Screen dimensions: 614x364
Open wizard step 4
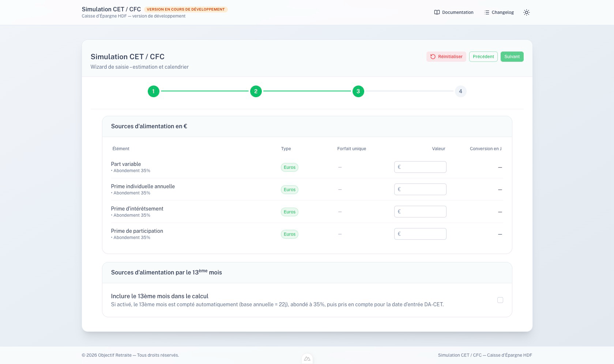[x=460, y=91]
